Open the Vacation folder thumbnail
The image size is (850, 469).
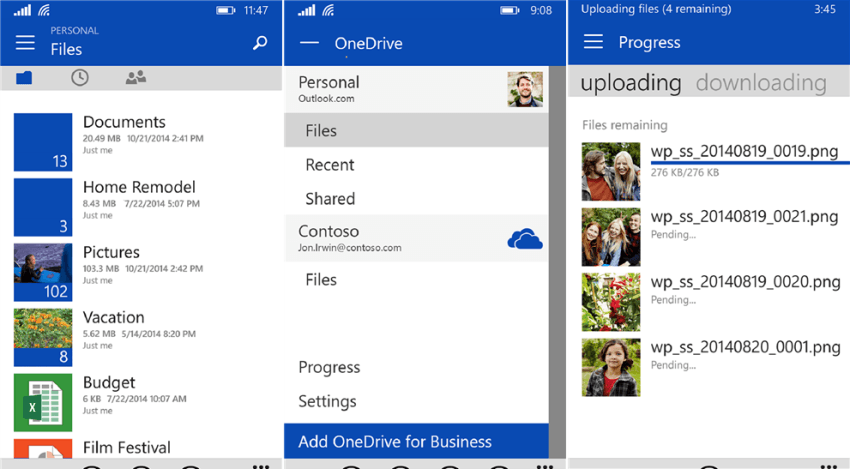[x=43, y=337]
